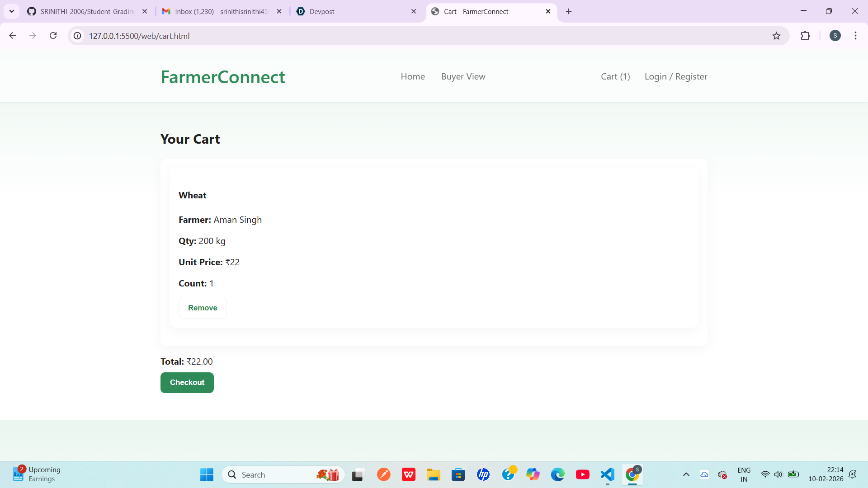Screen dimensions: 868x488
Task: View site information icon in address bar
Action: 78,36
